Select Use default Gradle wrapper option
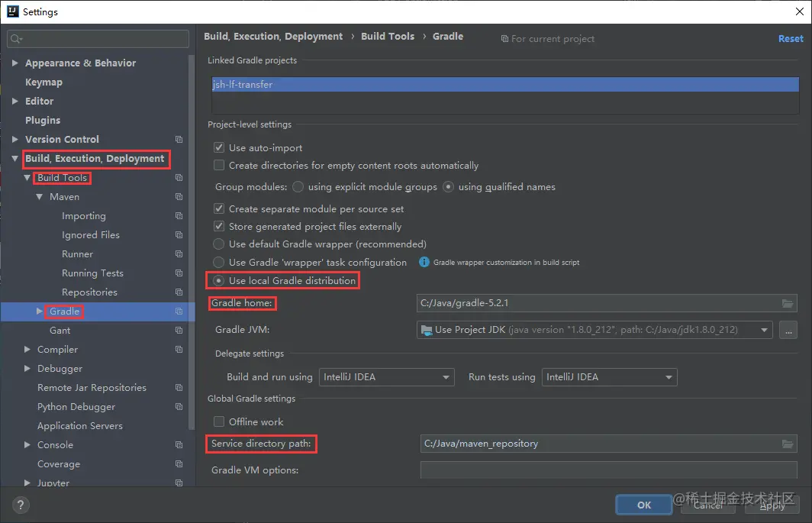Image resolution: width=812 pixels, height=523 pixels. click(x=219, y=244)
